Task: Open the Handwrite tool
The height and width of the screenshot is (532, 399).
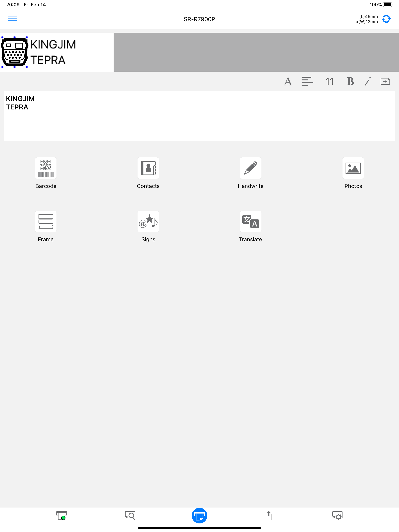Action: 251,168
